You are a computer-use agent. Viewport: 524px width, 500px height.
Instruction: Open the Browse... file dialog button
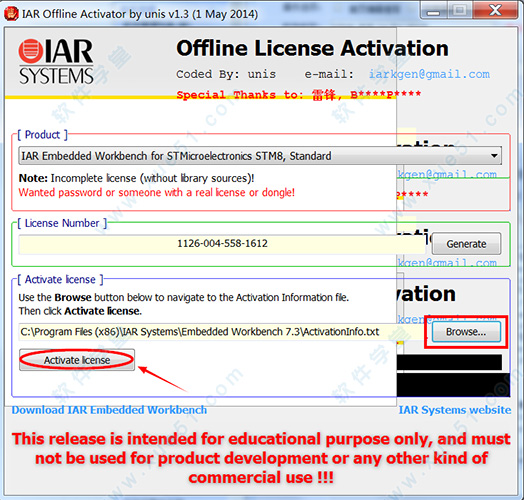(x=466, y=332)
